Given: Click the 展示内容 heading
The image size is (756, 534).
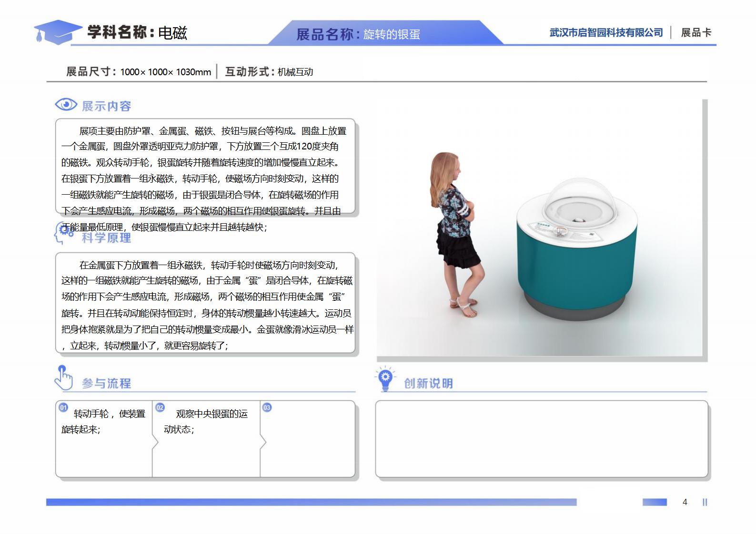Looking at the screenshot, I should point(106,106).
